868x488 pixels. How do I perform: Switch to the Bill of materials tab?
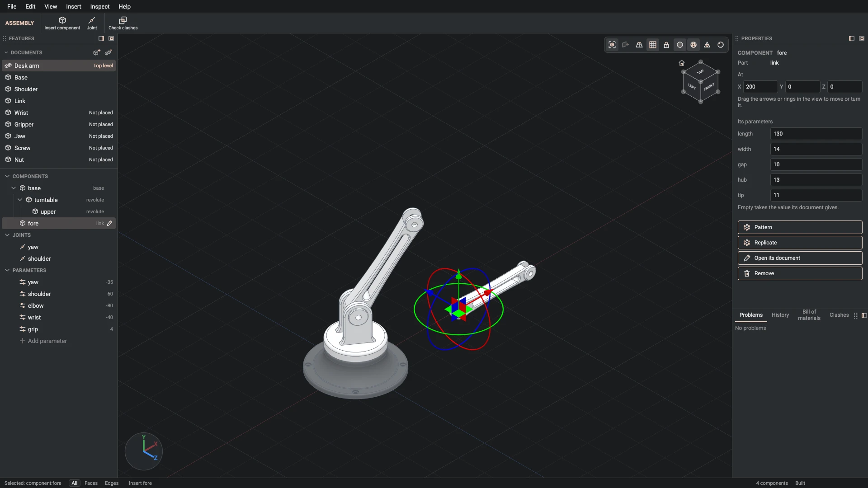[809, 315]
